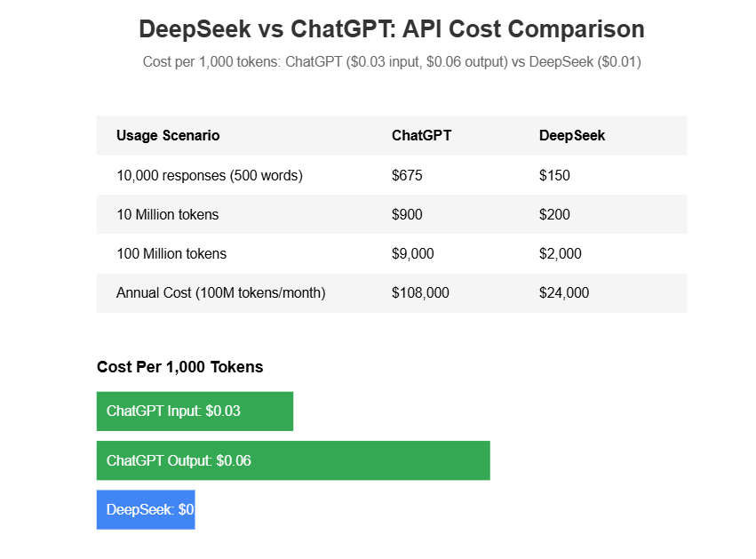This screenshot has height=559, width=756.
Task: Select the blue DeepSeek cost bar
Action: coord(146,509)
